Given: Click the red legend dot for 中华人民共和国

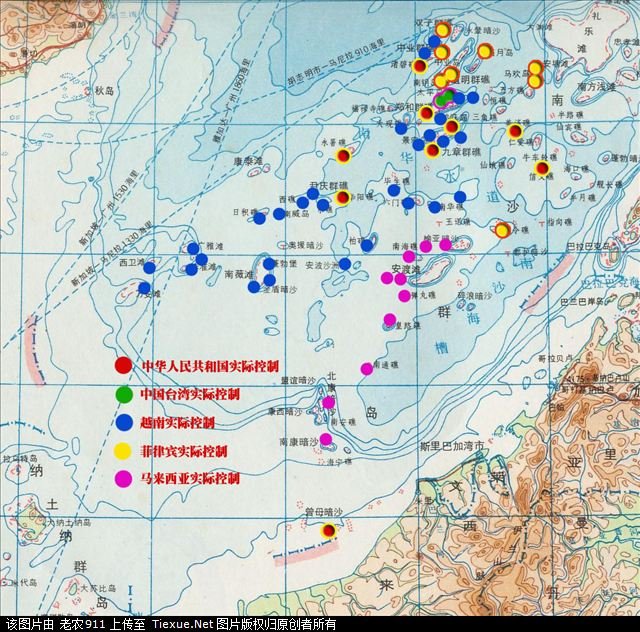Looking at the screenshot, I should [123, 366].
